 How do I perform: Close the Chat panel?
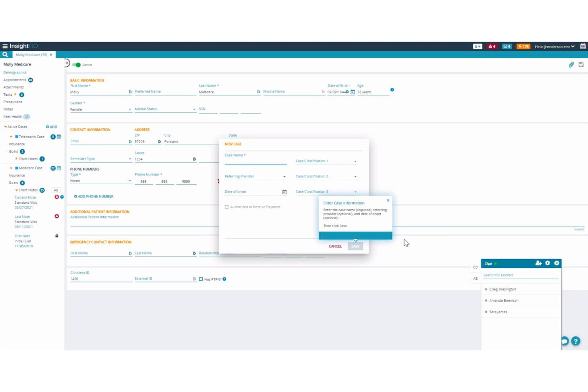click(x=557, y=263)
